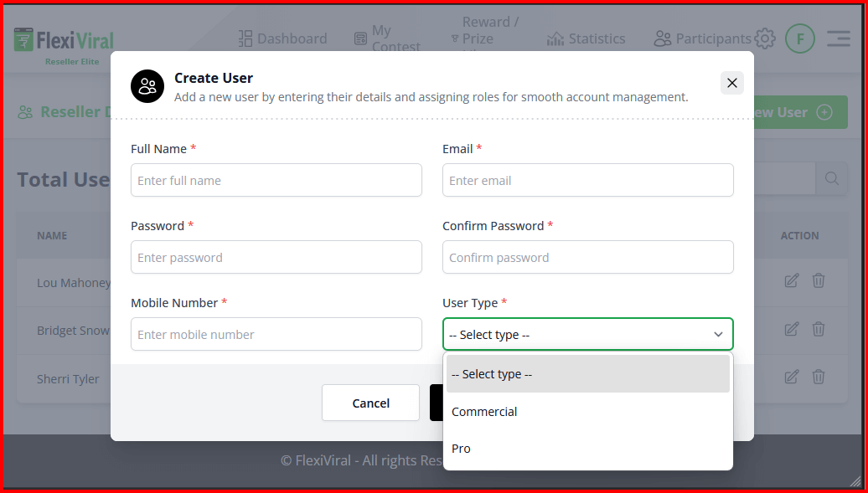Click the search magnifier icon
The width and height of the screenshot is (868, 493).
[x=831, y=178]
